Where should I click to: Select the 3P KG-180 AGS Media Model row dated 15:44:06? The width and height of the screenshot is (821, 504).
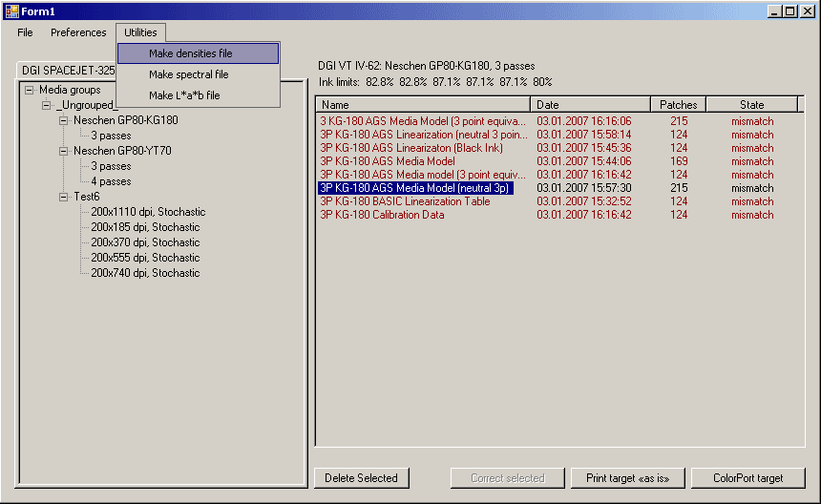point(559,161)
